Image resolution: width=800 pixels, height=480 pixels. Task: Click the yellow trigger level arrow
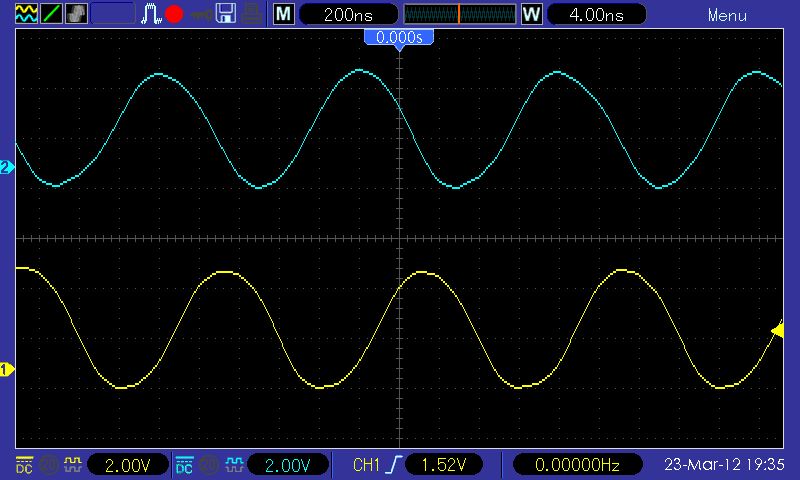click(x=777, y=331)
